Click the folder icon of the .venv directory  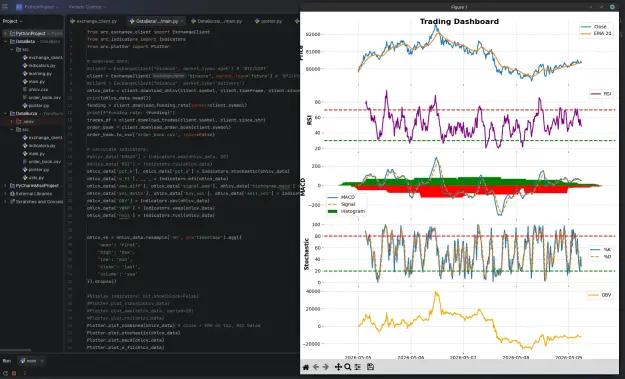click(18, 122)
